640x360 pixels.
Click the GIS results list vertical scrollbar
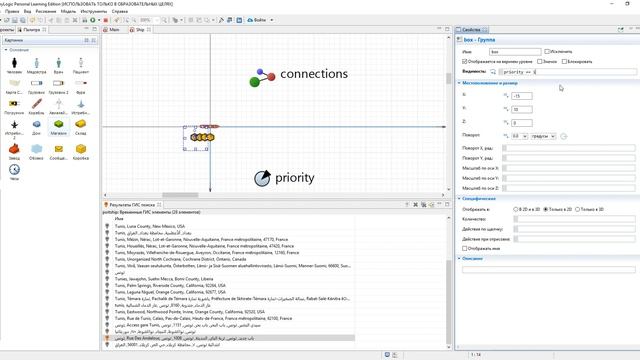point(449,302)
